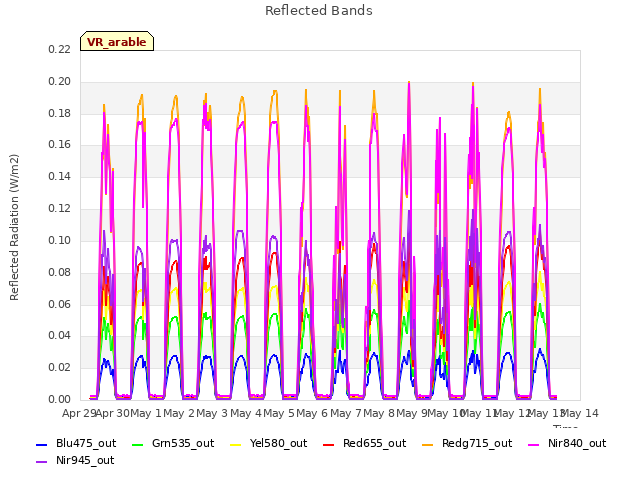The width and height of the screenshot is (640, 480).
Task: Select the Blu475_out legend entry
Action: point(76,443)
